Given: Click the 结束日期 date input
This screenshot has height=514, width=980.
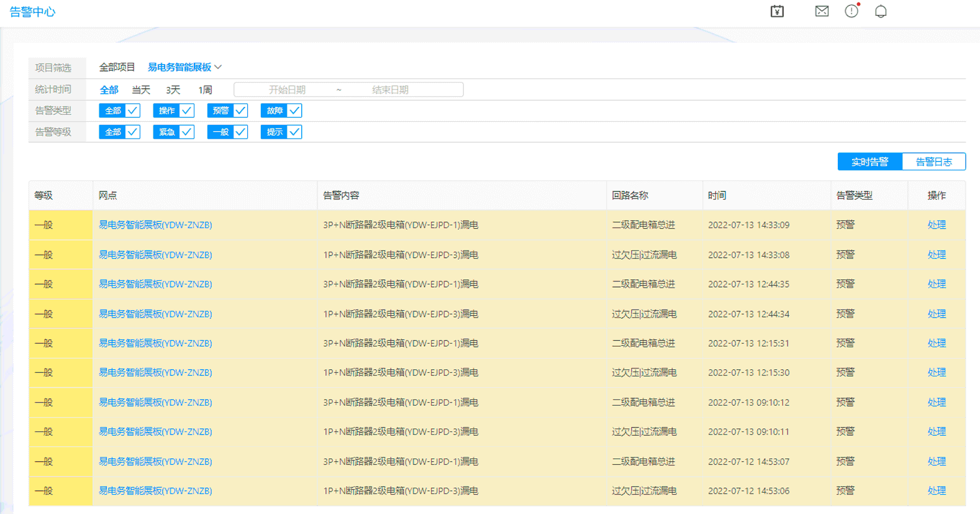Looking at the screenshot, I should pyautogui.click(x=390, y=90).
